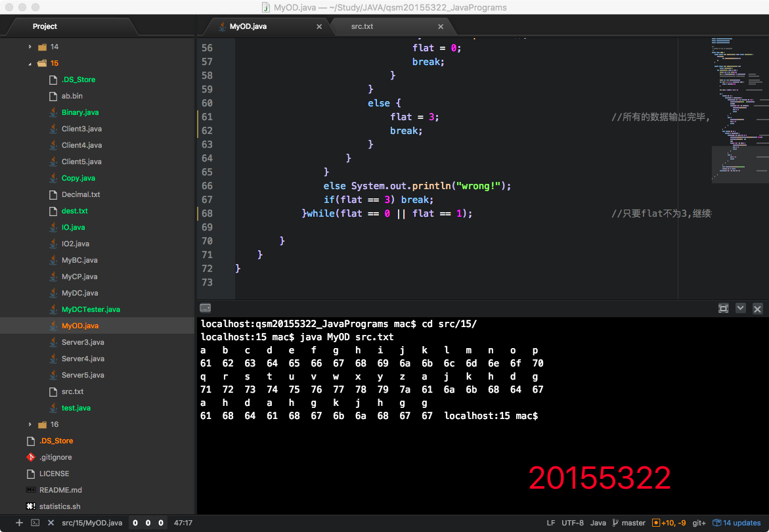Change encoding via UTF-8 indicator

pyautogui.click(x=573, y=523)
